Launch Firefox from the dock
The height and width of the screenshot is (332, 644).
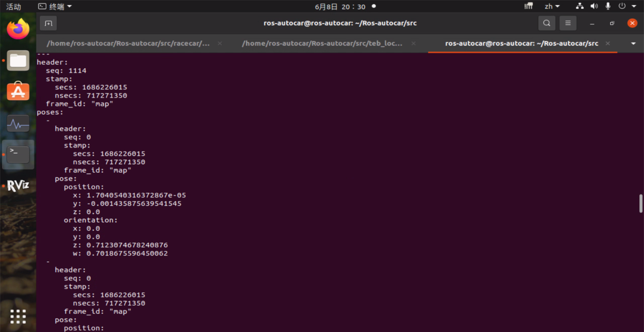click(x=18, y=29)
